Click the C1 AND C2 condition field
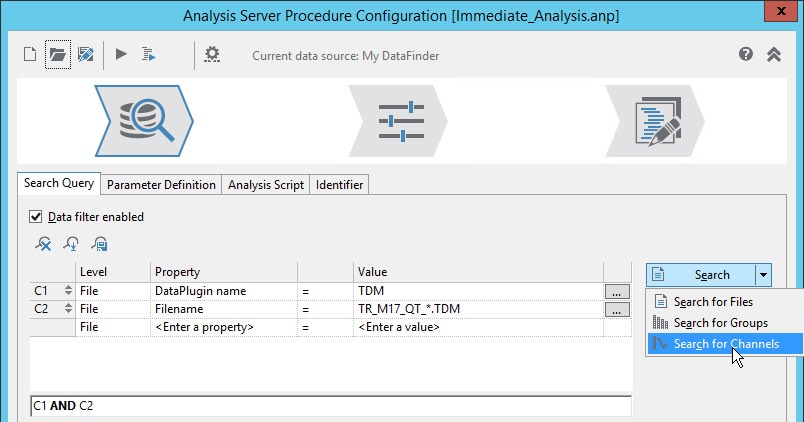Image resolution: width=804 pixels, height=422 pixels. coord(330,406)
